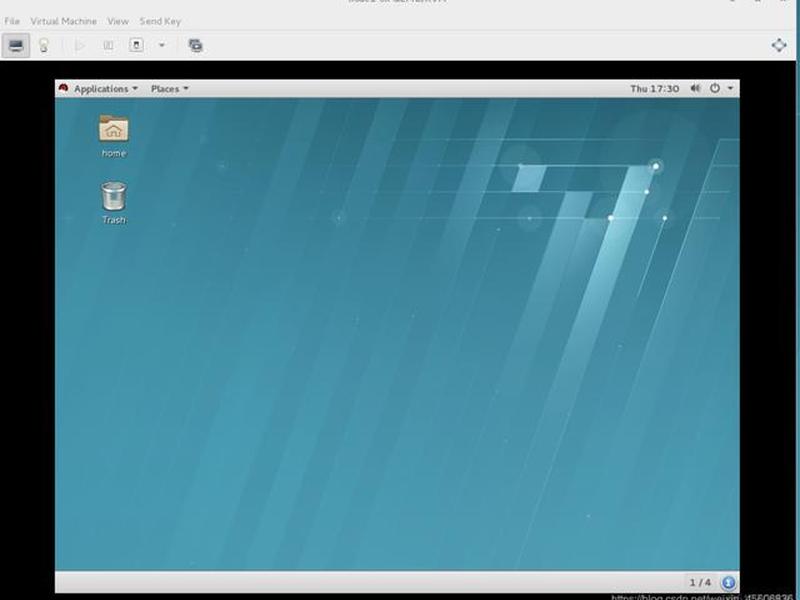Open the Virtual Machine menu
Image resolution: width=800 pixels, height=600 pixels.
63,21
